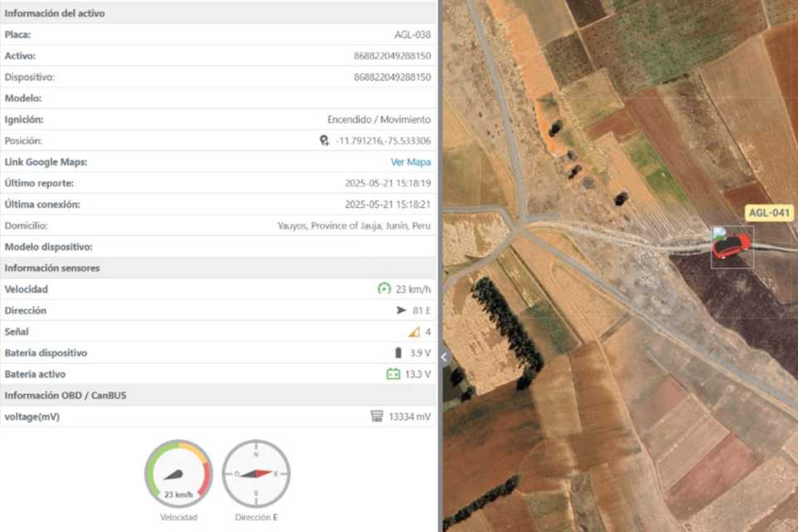Collapse the Información del activo section header

pyautogui.click(x=55, y=13)
